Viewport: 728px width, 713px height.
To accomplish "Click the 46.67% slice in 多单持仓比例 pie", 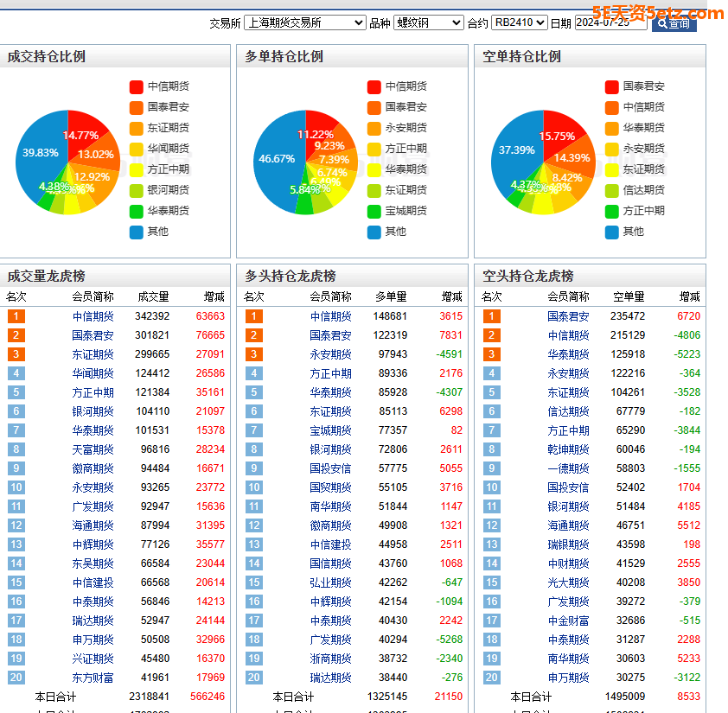I will (x=277, y=159).
